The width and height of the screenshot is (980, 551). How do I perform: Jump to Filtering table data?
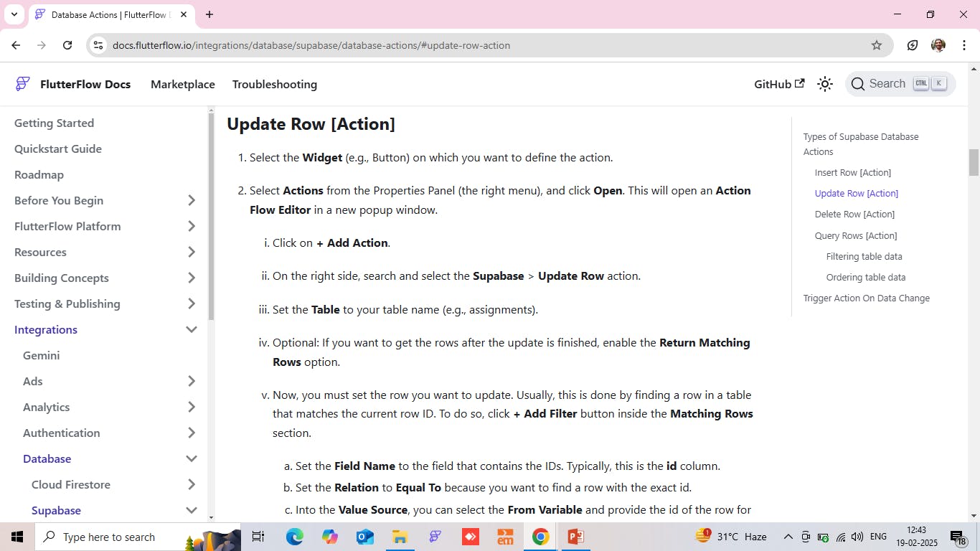click(x=864, y=256)
